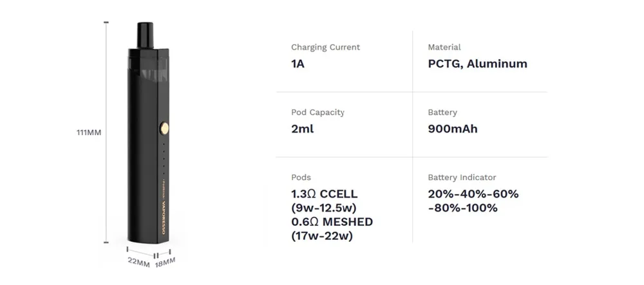Screen dimensions: 644x285
Task: Select the 2ml capacity value
Action: [302, 129]
